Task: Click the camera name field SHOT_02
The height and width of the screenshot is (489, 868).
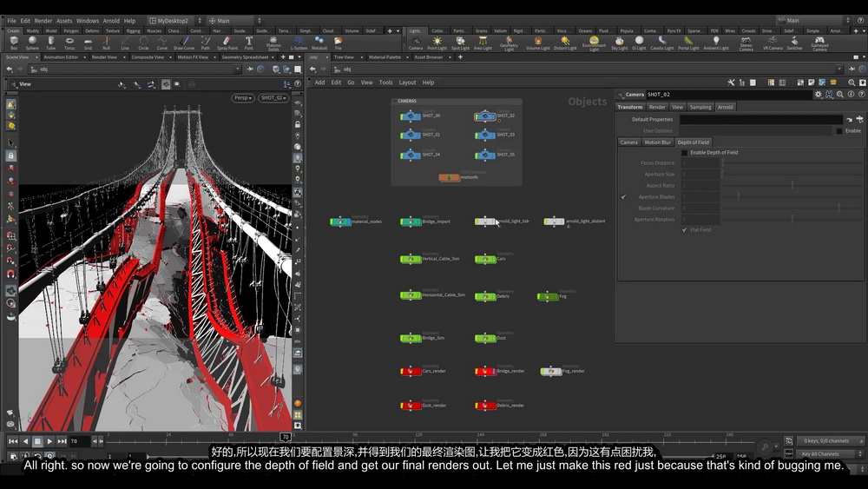Action: (x=728, y=95)
